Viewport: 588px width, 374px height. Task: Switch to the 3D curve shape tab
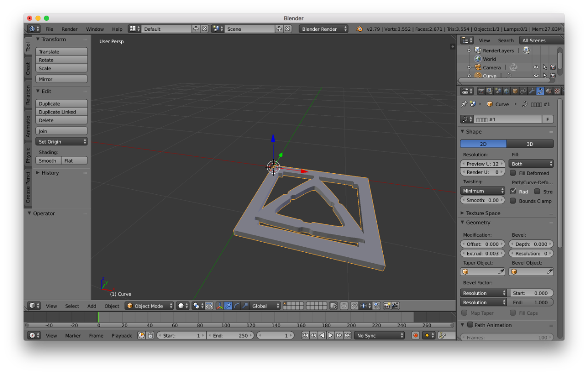[530, 144]
